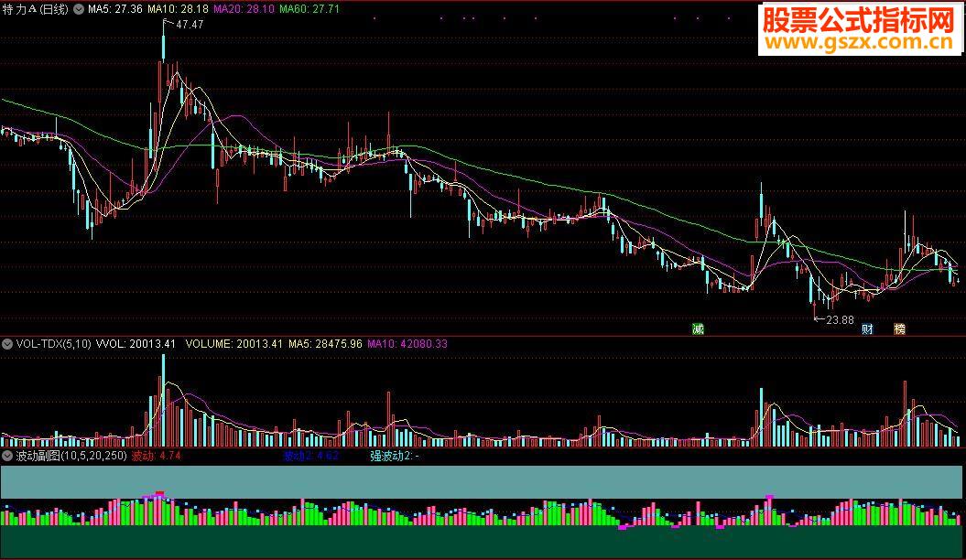Click the VVOL: 20013.41 value
The width and height of the screenshot is (966, 560).
coord(136,344)
